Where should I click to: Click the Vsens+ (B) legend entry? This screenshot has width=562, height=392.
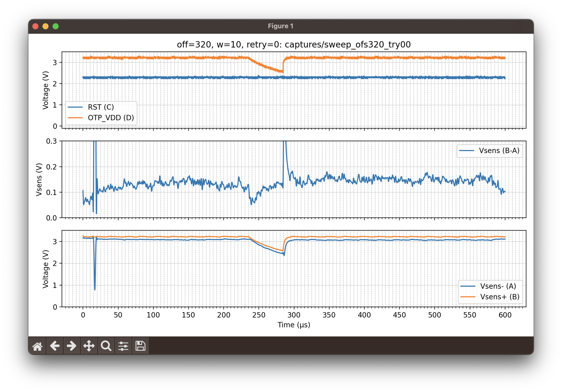[500, 297]
